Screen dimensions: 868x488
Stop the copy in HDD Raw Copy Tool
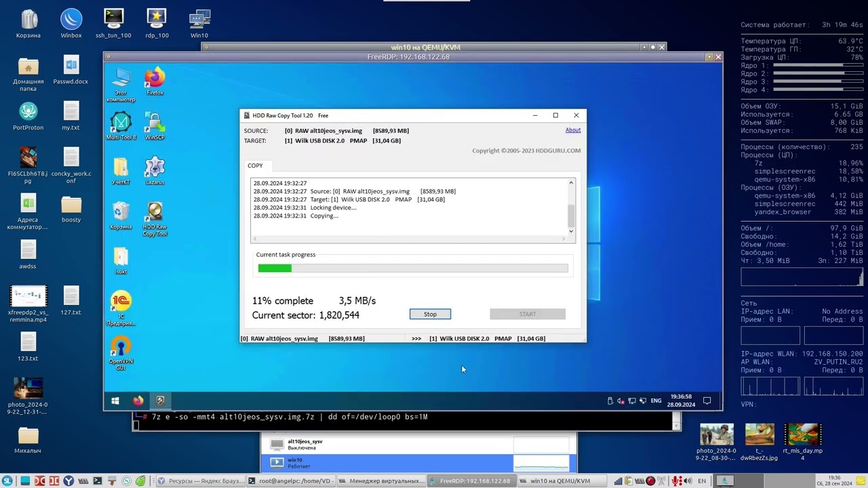click(430, 314)
